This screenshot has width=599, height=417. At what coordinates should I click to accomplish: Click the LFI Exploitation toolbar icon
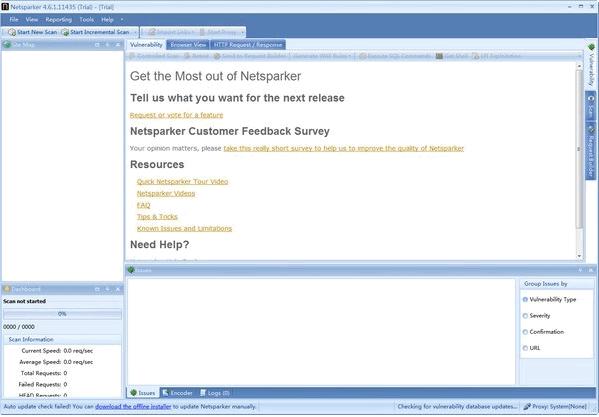coord(475,56)
